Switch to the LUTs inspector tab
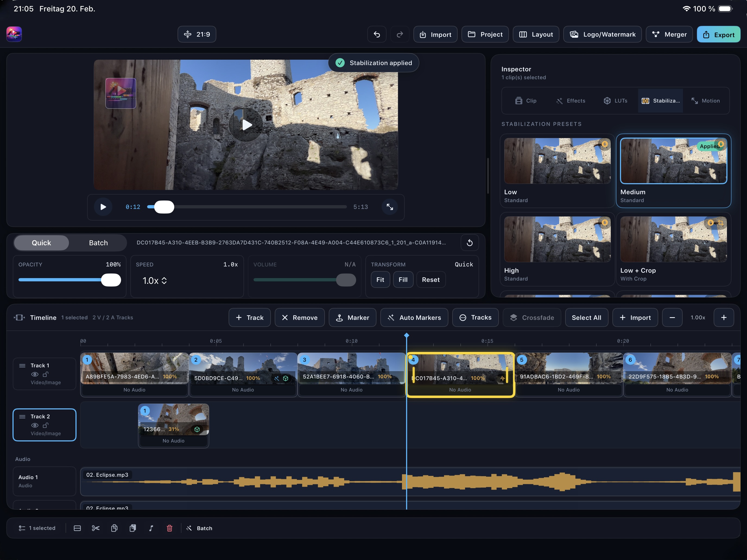Screen dimensions: 747x560 pyautogui.click(x=615, y=101)
